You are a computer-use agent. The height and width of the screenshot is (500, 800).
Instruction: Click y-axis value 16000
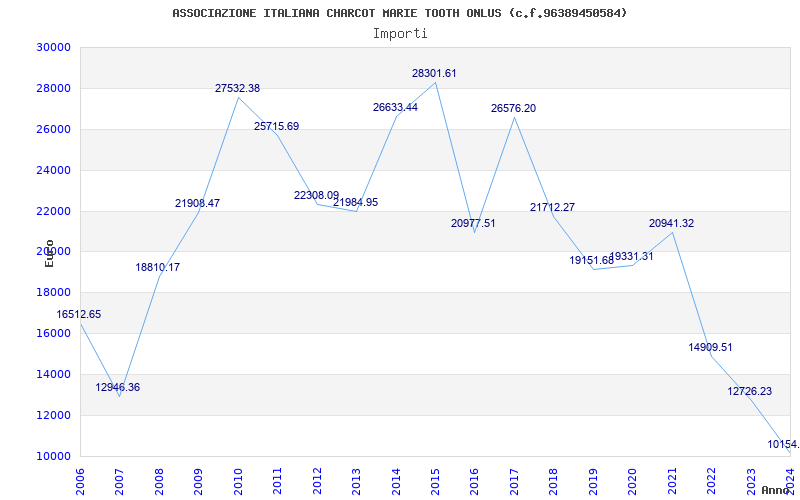[53, 333]
